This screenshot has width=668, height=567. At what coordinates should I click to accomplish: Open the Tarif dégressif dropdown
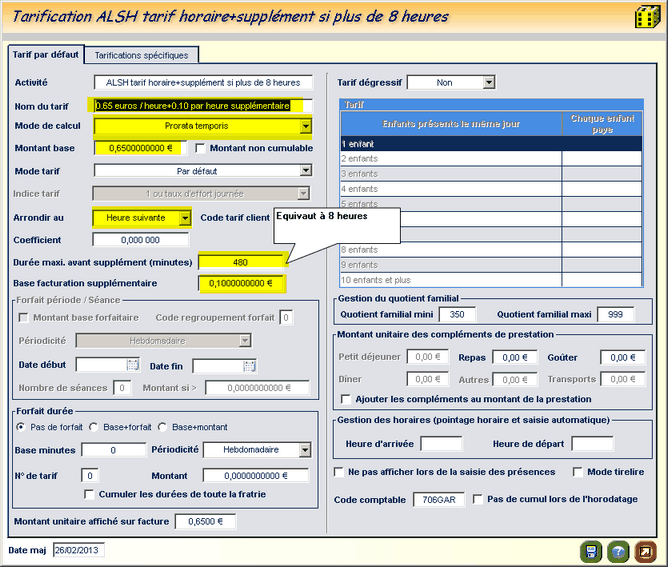coord(488,82)
